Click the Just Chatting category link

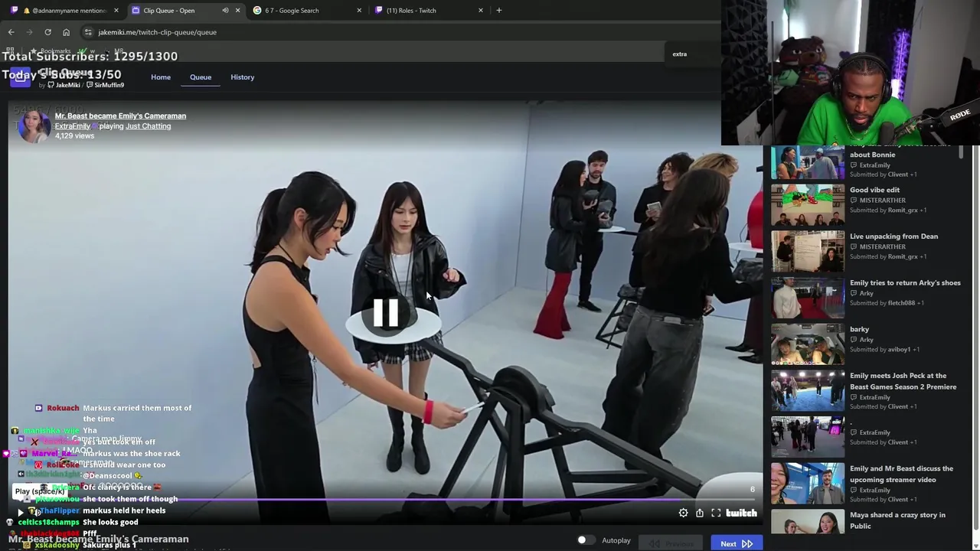click(x=149, y=126)
